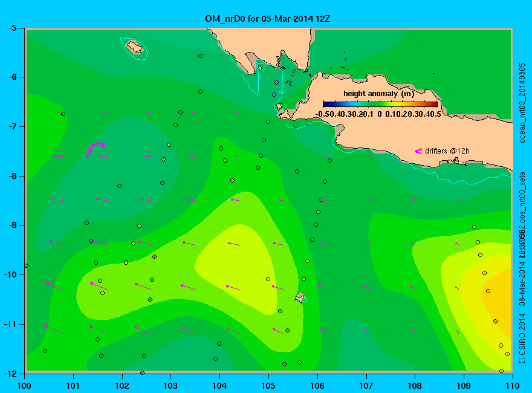Click latitude tick label -10

point(10,274)
